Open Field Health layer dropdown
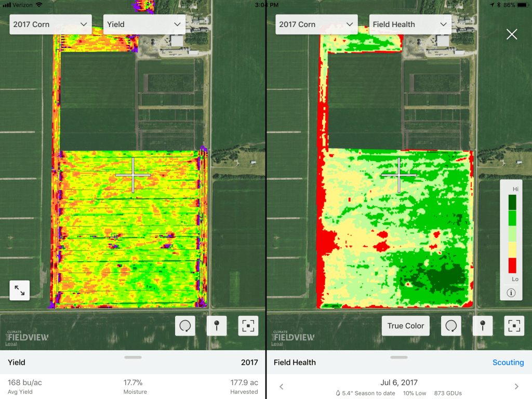The image size is (532, 399). click(410, 24)
